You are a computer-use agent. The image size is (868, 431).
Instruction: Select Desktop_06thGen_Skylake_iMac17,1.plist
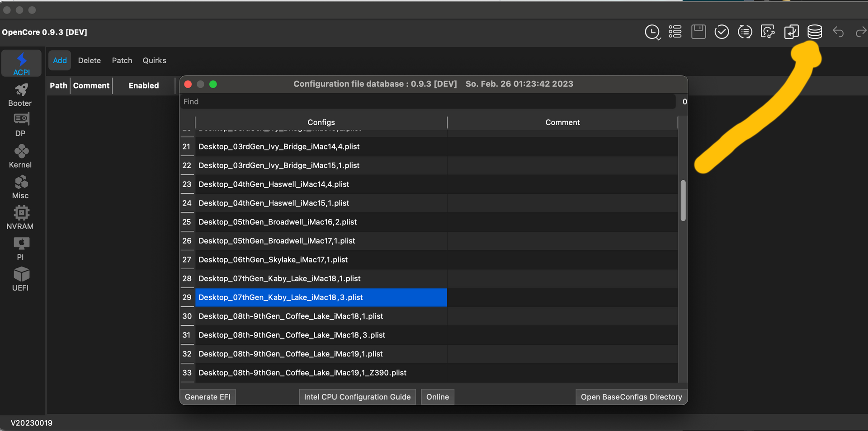coord(321,260)
